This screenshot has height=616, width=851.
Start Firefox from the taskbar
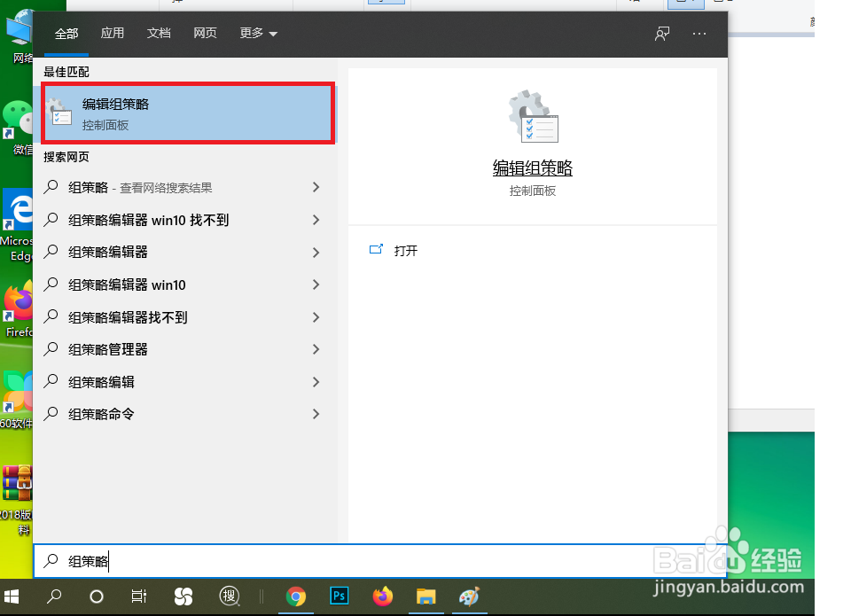click(382, 597)
